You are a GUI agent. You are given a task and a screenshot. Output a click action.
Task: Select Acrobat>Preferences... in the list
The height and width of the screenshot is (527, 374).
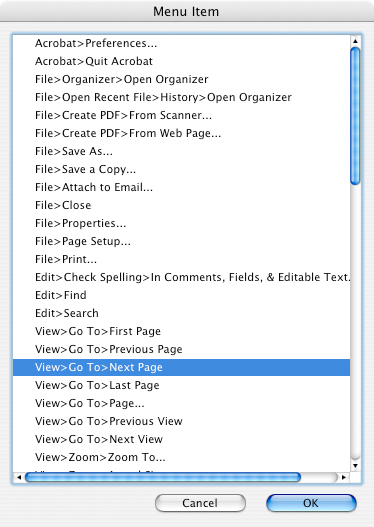181,43
